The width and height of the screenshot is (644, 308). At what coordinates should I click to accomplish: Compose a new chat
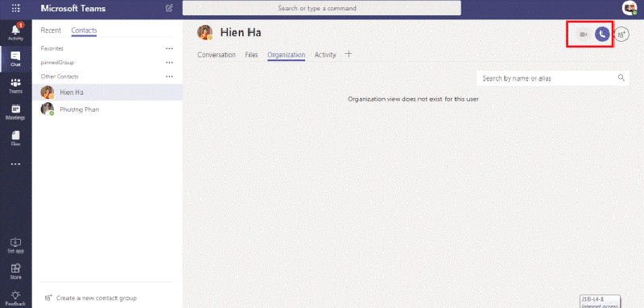(169, 8)
